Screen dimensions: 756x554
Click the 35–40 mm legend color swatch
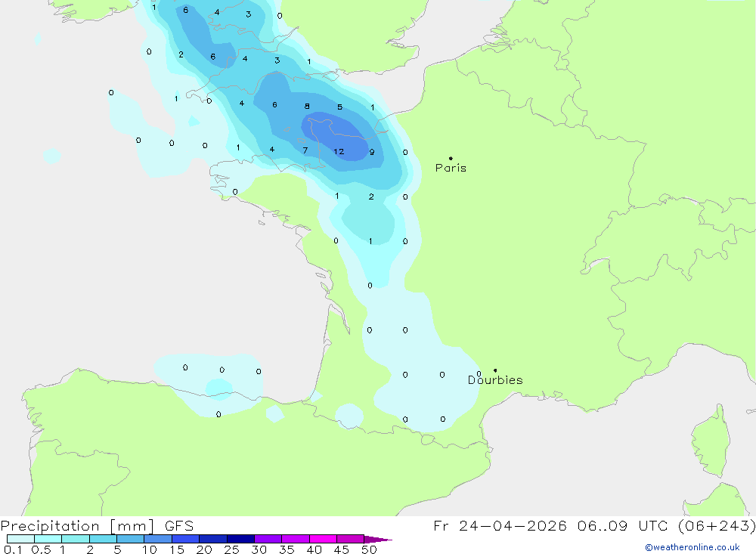296,539
